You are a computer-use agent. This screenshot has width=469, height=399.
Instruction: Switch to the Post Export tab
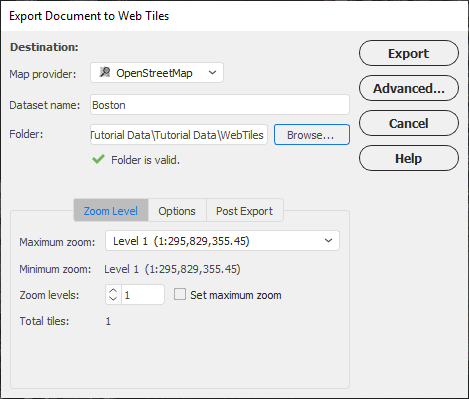[245, 211]
